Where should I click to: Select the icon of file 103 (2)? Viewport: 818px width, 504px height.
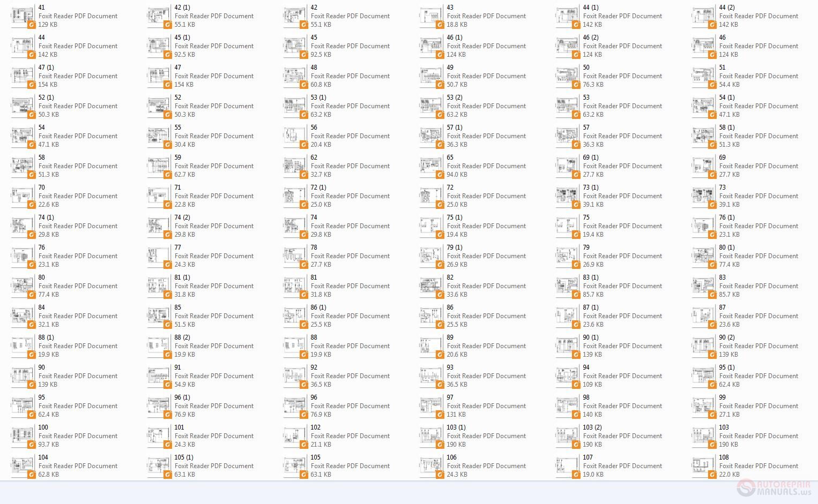[567, 437]
